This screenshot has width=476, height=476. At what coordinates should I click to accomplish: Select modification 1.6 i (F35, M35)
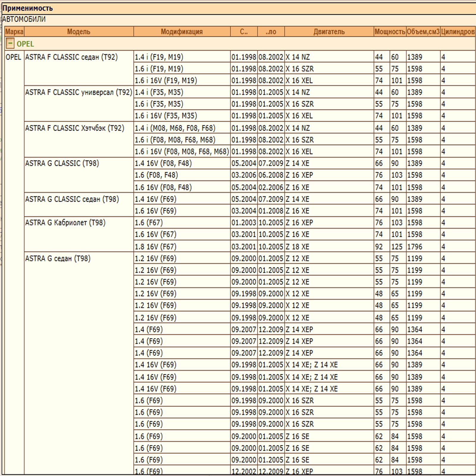pos(182,104)
